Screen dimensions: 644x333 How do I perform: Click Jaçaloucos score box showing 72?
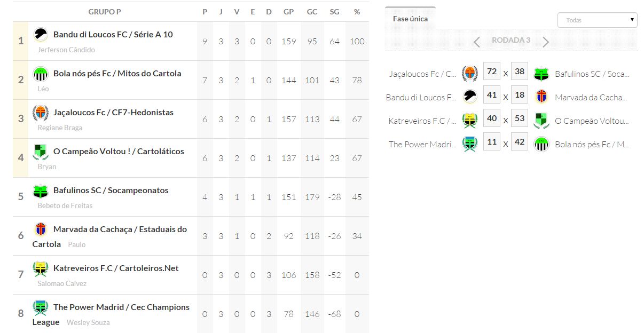(x=492, y=72)
